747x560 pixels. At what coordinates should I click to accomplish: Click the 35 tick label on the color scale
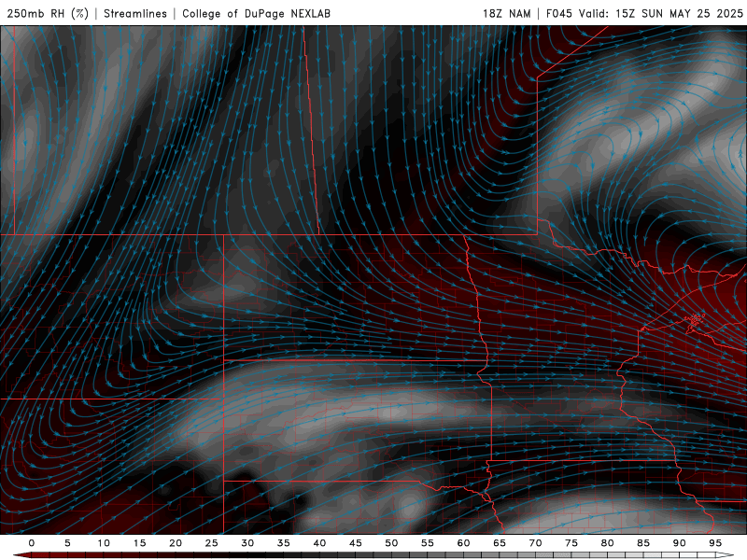(284, 543)
